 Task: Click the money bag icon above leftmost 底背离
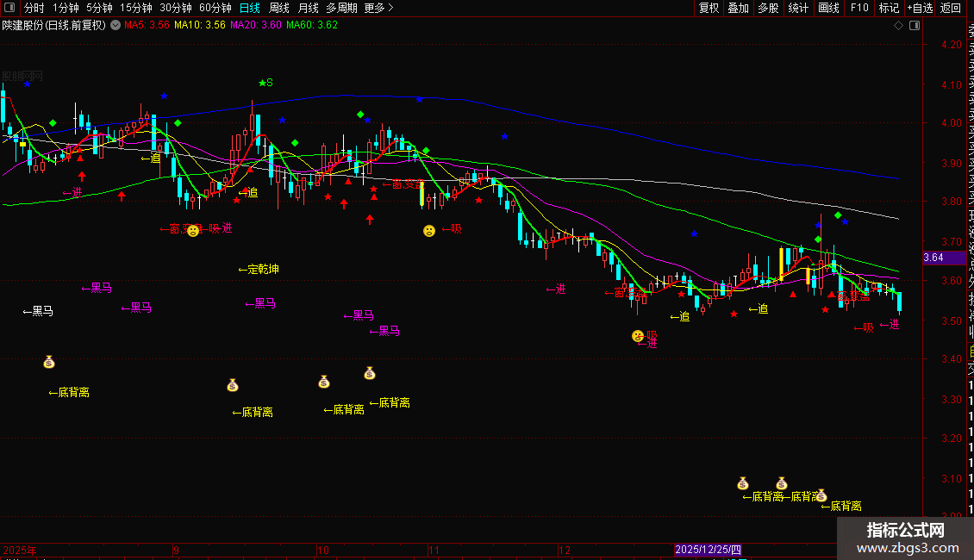(x=49, y=362)
